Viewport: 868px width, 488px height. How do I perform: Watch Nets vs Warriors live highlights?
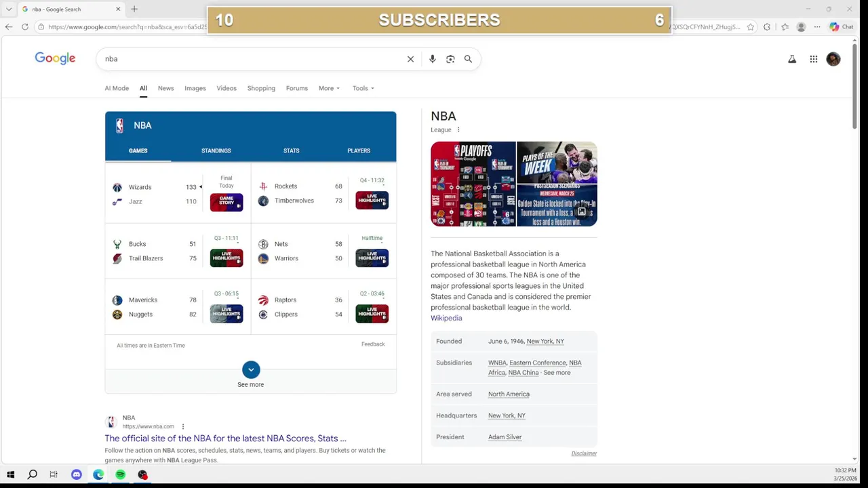tap(372, 258)
